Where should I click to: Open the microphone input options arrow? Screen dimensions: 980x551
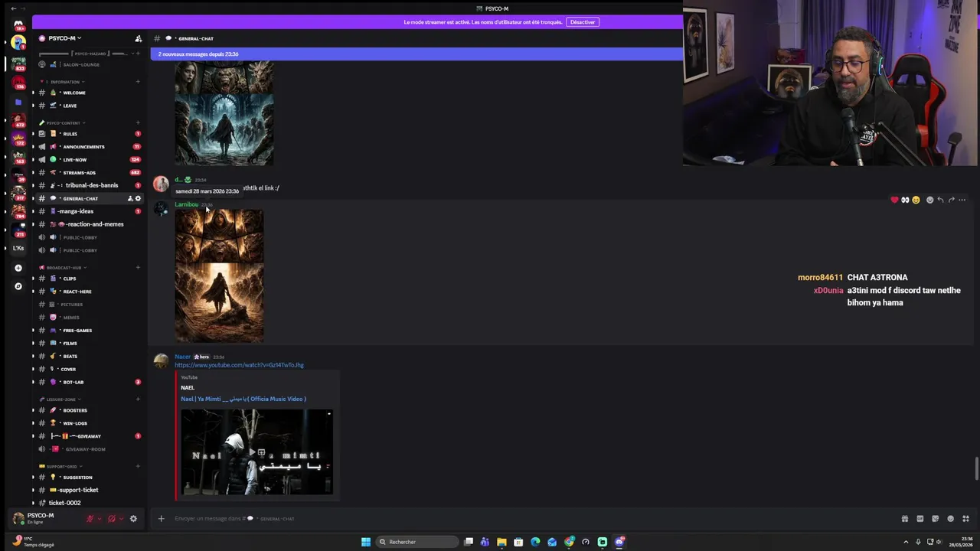click(x=99, y=518)
